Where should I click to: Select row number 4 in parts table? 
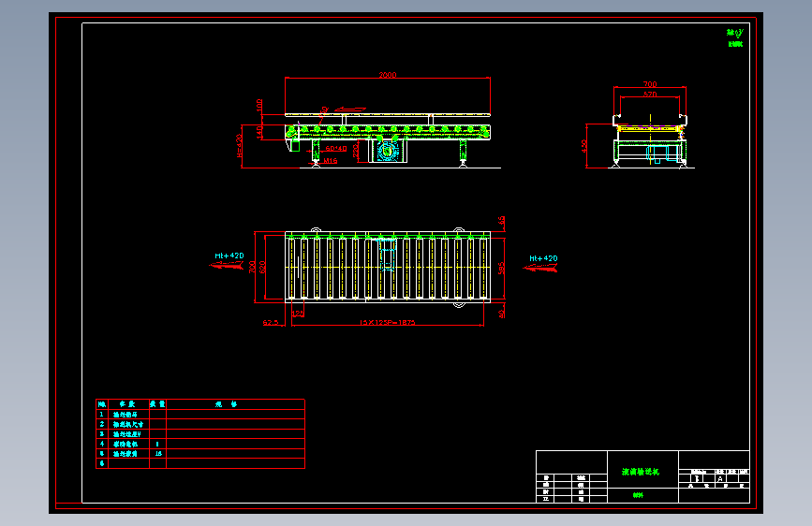[x=102, y=444]
